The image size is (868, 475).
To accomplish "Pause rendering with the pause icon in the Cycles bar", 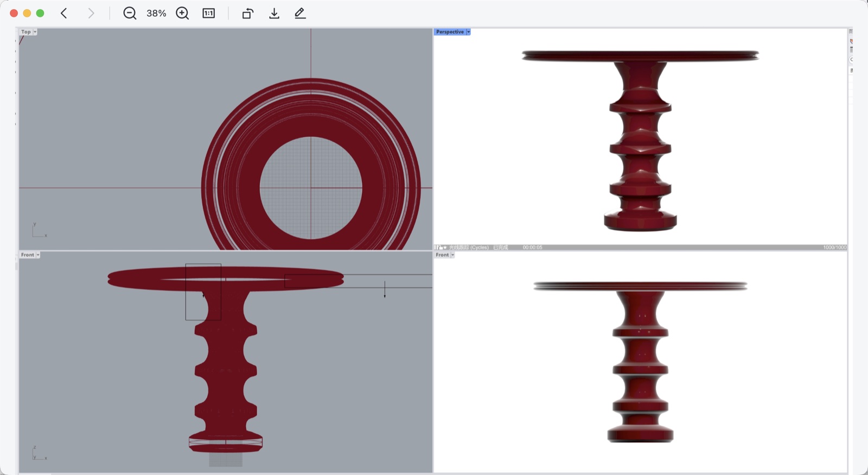I will click(436, 248).
